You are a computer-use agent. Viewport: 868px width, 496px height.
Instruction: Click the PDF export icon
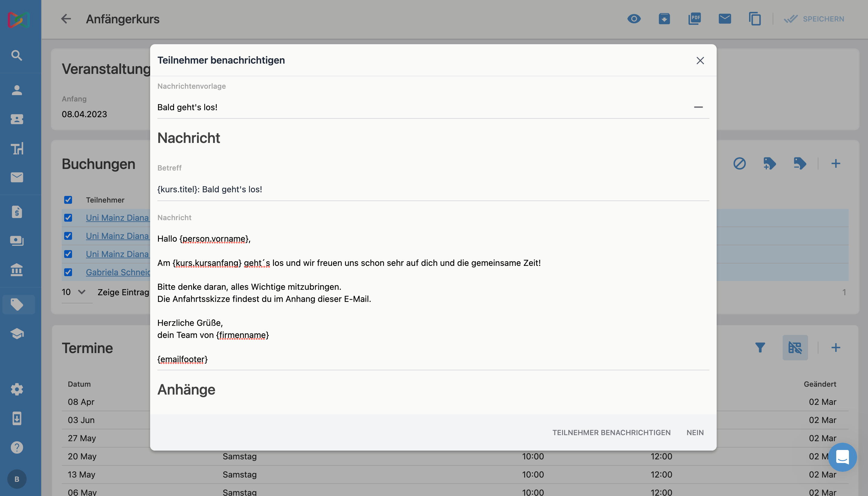click(694, 19)
